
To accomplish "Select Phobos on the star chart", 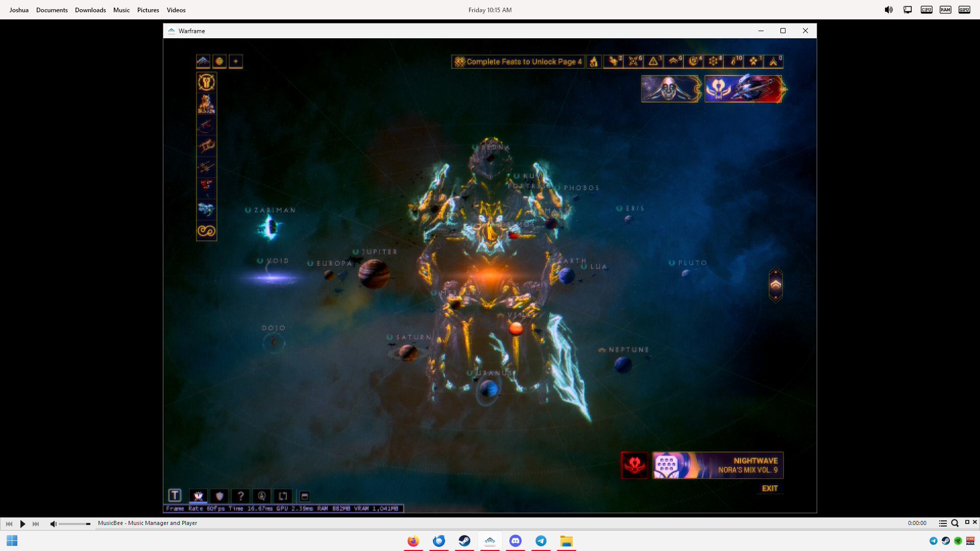I will (576, 198).
